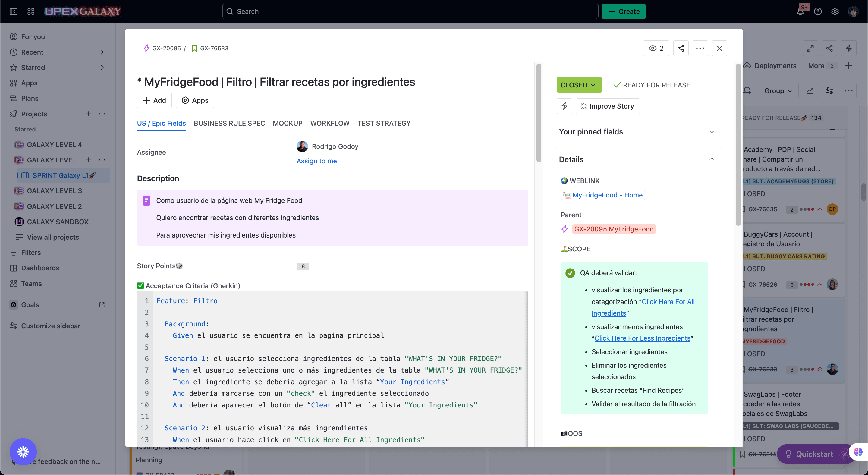The image size is (868, 475).
Task: Toggle the Ready for Release check indicator
Action: point(617,85)
